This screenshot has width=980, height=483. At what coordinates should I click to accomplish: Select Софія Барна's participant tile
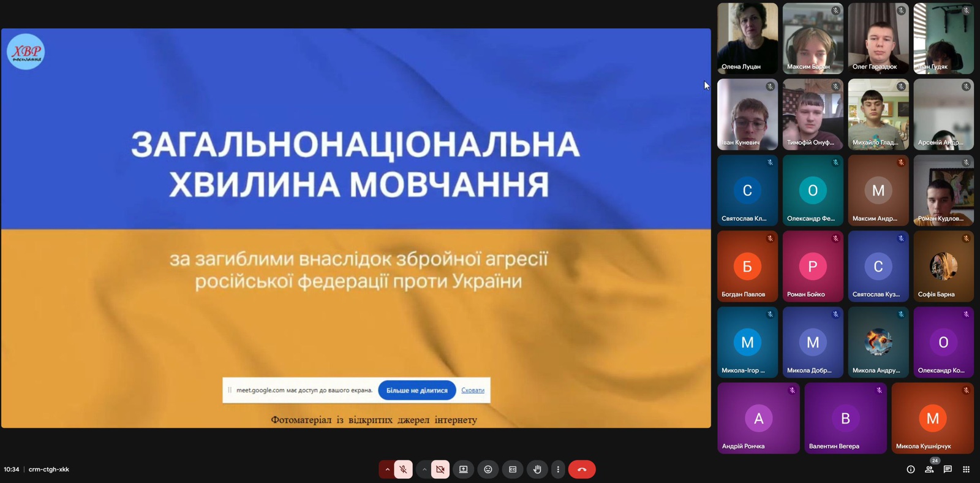pos(943,266)
